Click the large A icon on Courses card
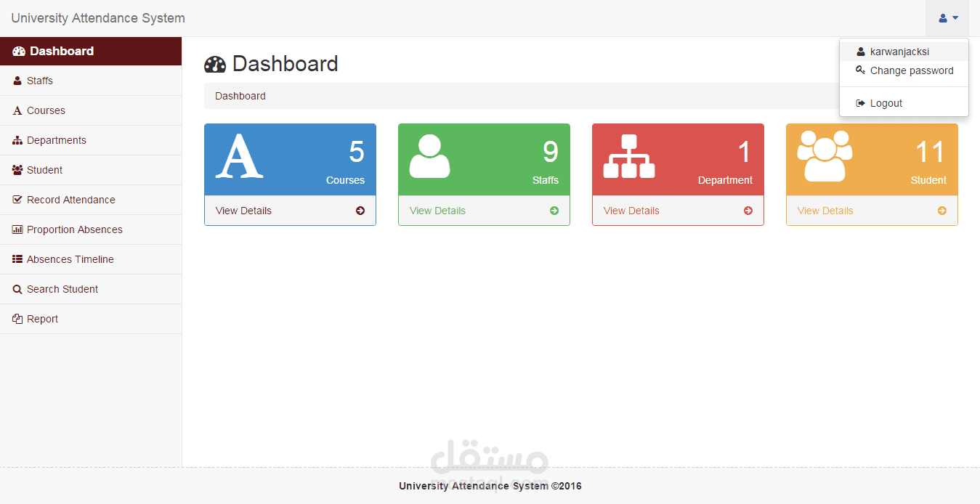This screenshot has width=980, height=504. tap(239, 155)
